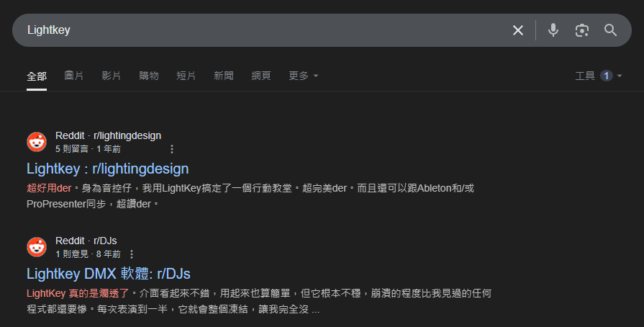Open the Lightkey : r/lightingdesign link
This screenshot has height=327, width=644.
108,169
